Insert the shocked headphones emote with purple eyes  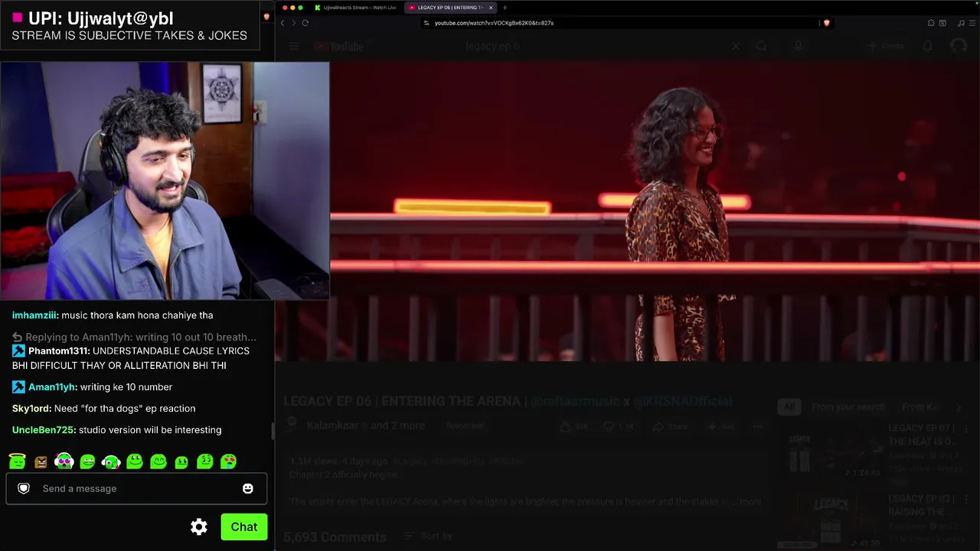pos(64,461)
